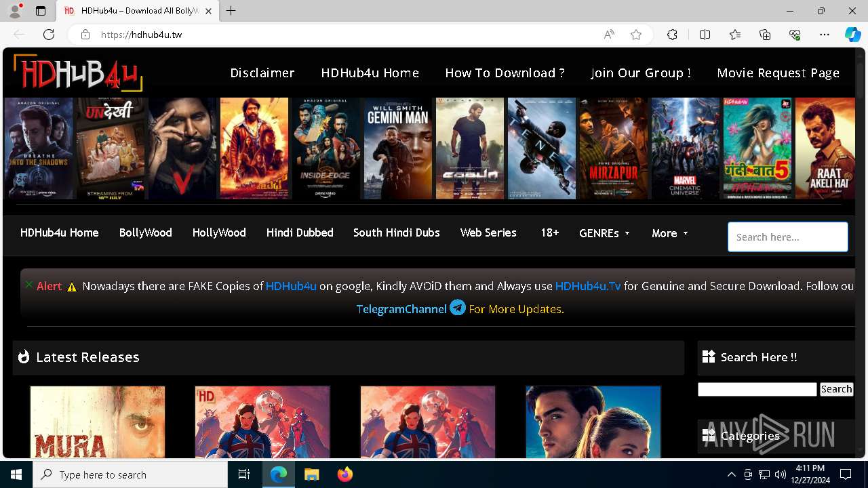Click the address bar URL
Image resolution: width=868 pixels, height=488 pixels.
click(x=142, y=35)
